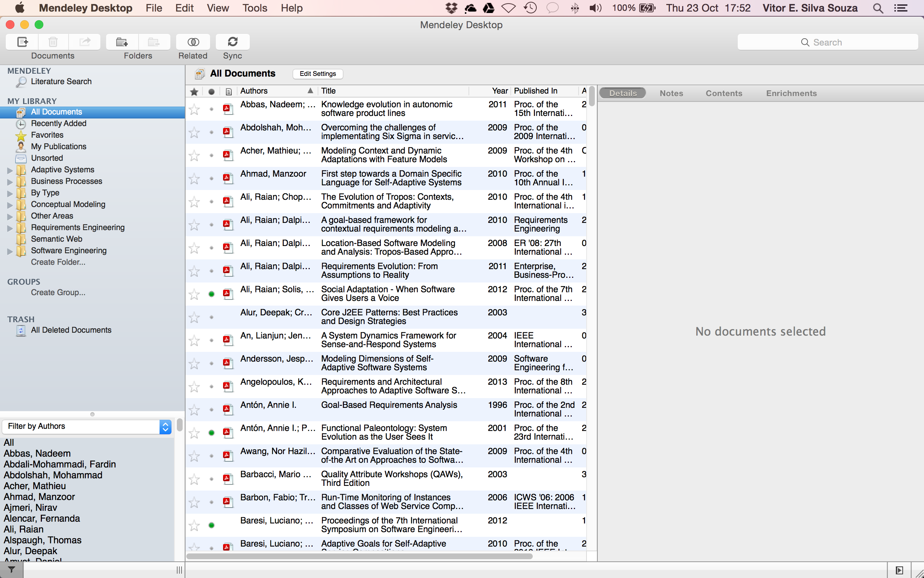Click the Sync library icon
This screenshot has height=578, width=924.
pyautogui.click(x=232, y=42)
